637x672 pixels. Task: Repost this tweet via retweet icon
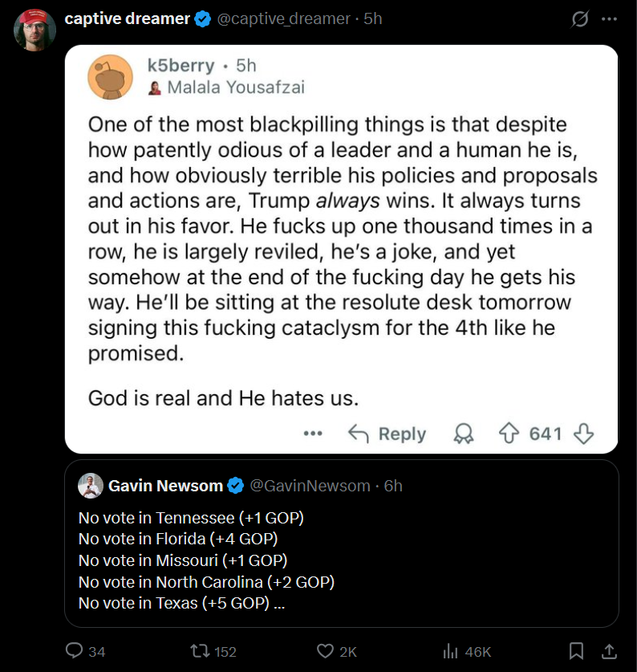200,651
